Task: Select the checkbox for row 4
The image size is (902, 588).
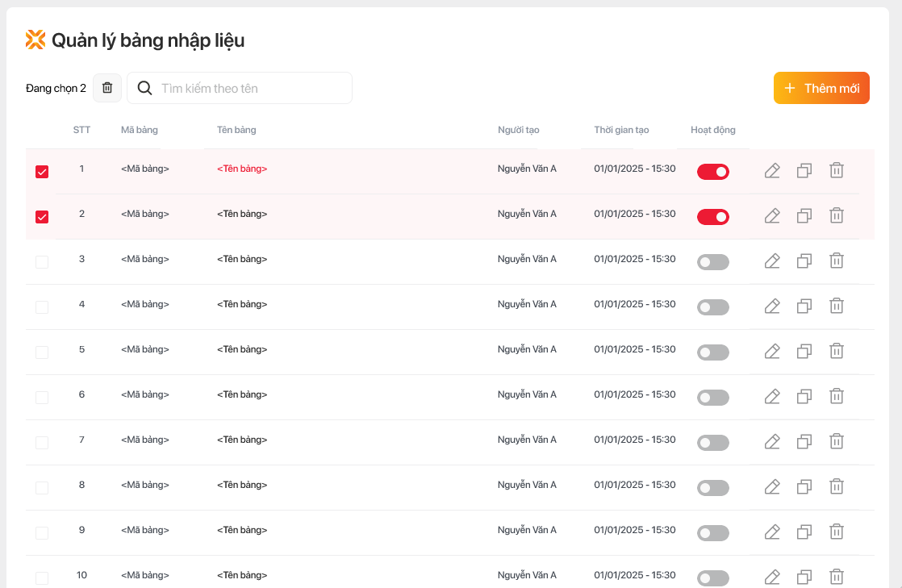Action: click(42, 307)
